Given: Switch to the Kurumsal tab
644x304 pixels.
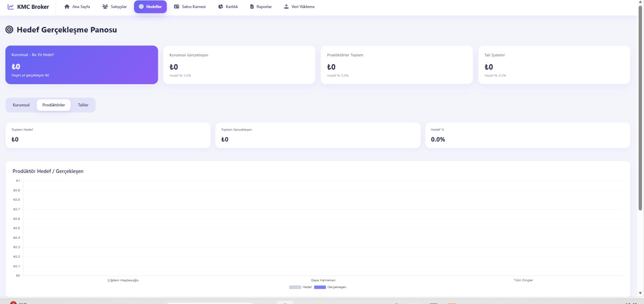Looking at the screenshot, I should (x=21, y=105).
